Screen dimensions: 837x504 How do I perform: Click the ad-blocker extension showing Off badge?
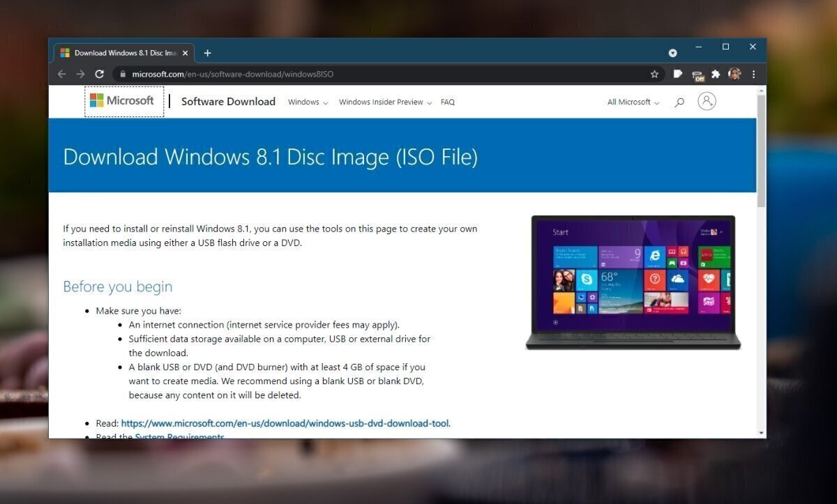click(697, 74)
